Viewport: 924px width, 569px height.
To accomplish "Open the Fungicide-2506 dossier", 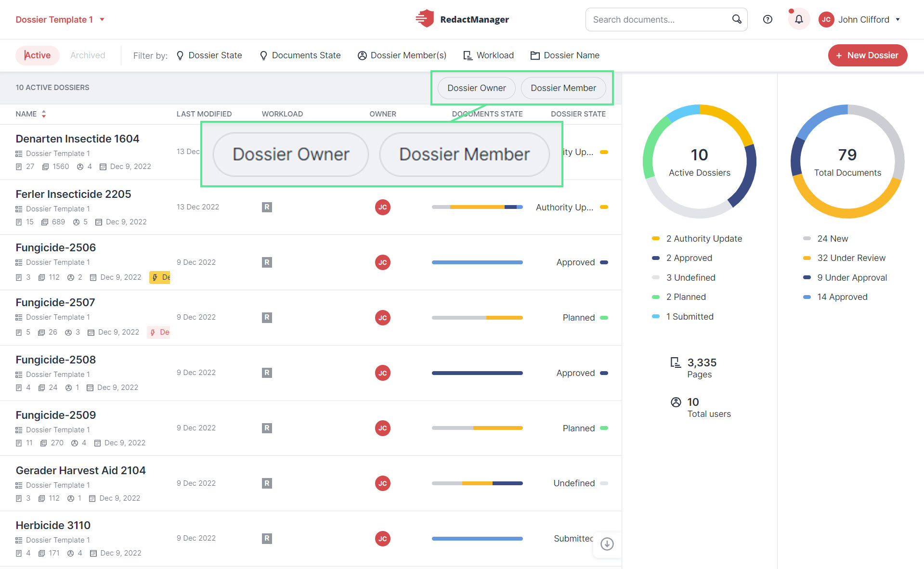I will pos(56,247).
